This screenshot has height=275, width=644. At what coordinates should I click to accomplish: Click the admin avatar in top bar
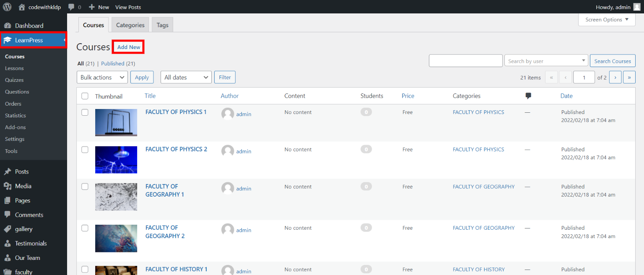[x=636, y=7]
